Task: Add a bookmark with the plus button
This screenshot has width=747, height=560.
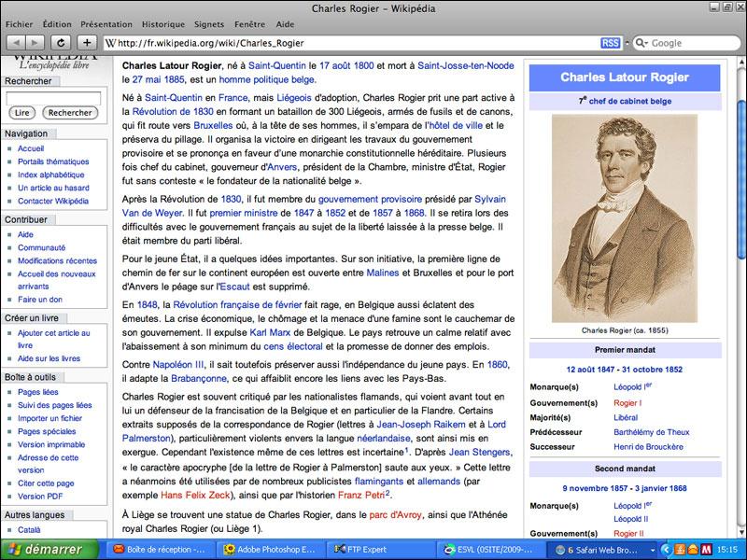Action: point(87,43)
